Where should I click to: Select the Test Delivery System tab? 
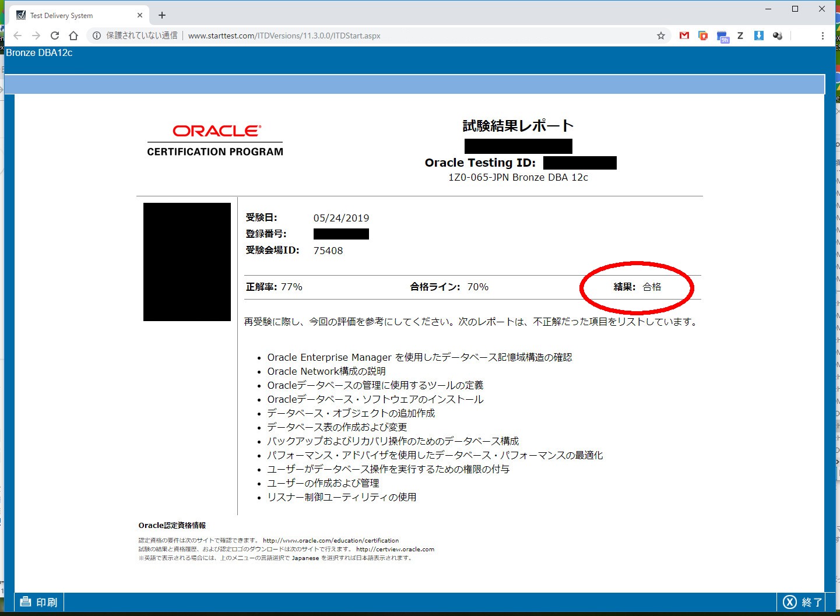(79, 15)
